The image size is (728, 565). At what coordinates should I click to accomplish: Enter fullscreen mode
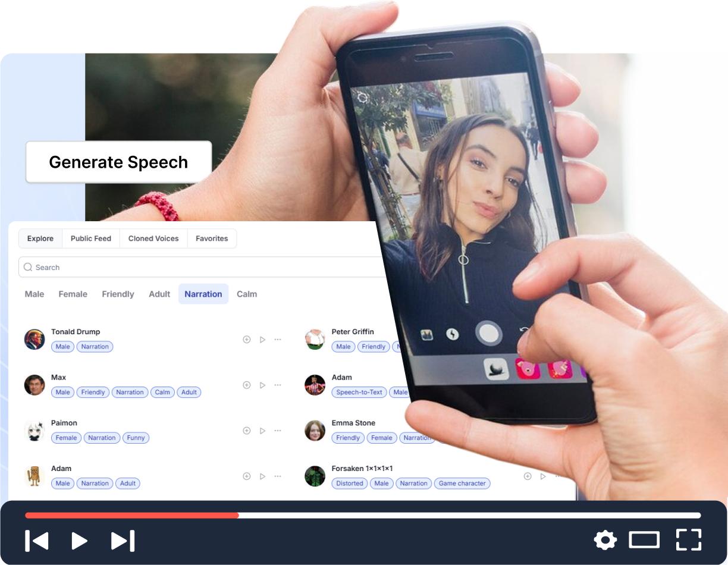pos(689,541)
